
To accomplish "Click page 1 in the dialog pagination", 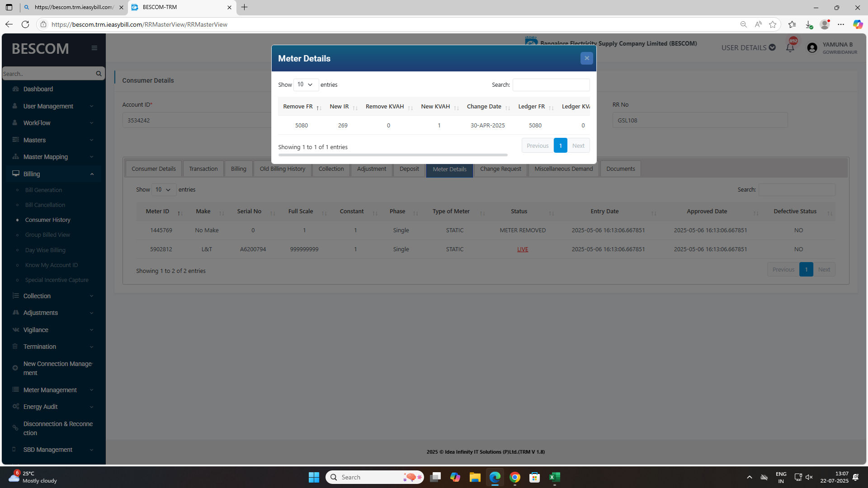I will point(561,145).
